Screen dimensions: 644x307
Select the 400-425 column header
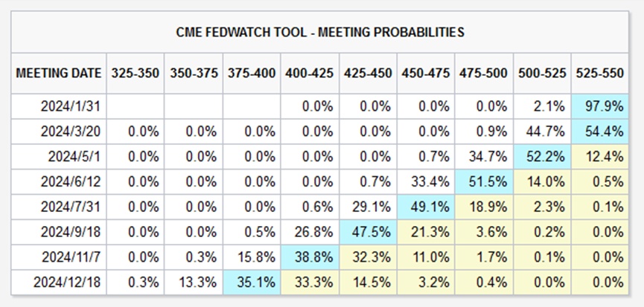coord(309,74)
